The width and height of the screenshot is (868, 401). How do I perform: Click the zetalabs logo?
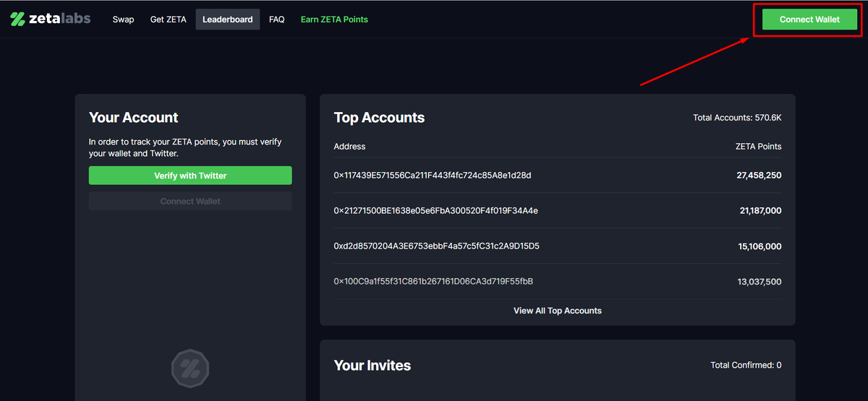click(x=51, y=19)
